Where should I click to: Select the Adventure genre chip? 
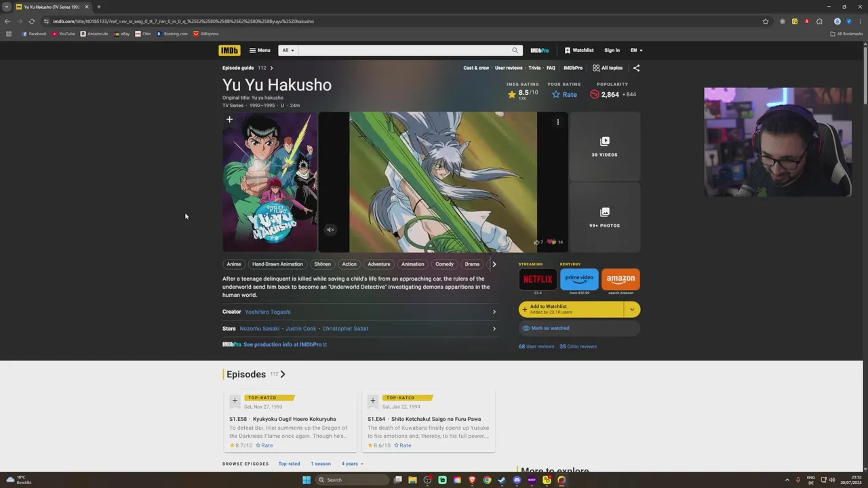pos(379,264)
